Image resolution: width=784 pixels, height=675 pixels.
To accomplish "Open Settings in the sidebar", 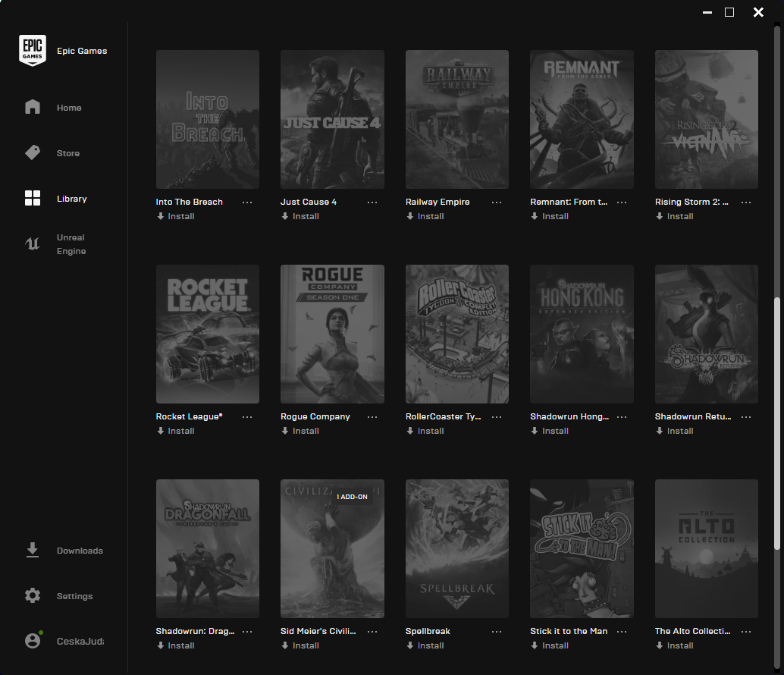I will click(x=74, y=596).
